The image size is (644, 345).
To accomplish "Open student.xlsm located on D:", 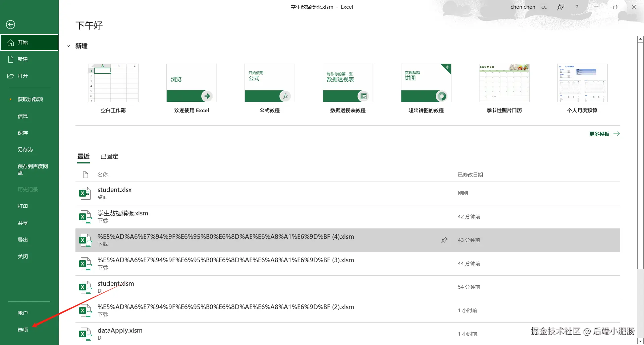I will click(x=348, y=287).
